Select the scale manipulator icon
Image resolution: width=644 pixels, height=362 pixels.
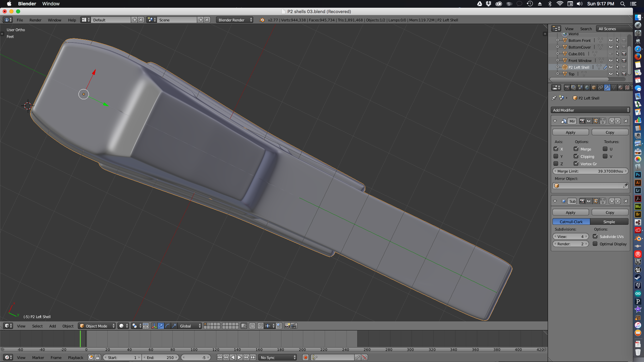pos(174,326)
